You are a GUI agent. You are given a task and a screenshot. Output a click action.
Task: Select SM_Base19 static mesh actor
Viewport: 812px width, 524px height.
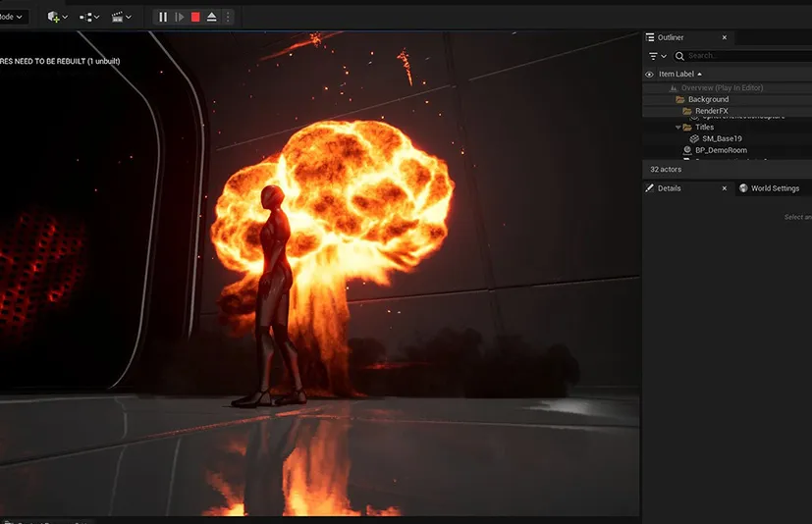pyautogui.click(x=722, y=138)
